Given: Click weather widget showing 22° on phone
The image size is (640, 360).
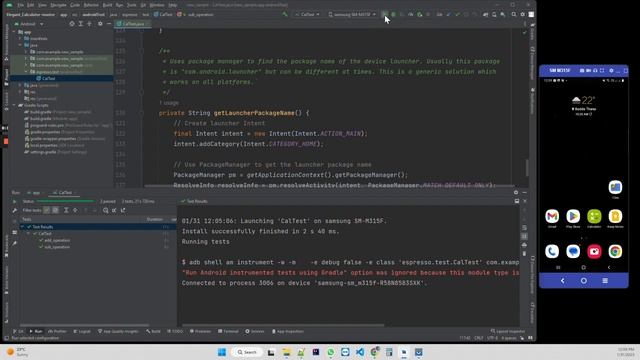Looking at the screenshot, I should (x=584, y=105).
